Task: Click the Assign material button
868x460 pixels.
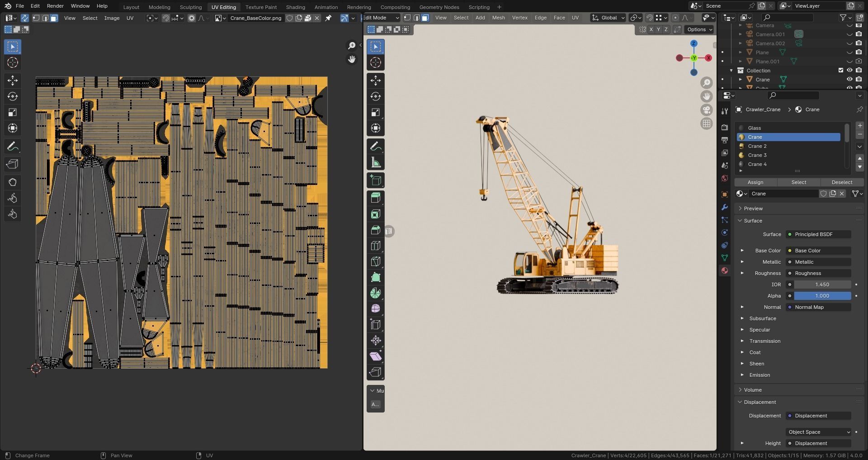Action: click(x=755, y=182)
